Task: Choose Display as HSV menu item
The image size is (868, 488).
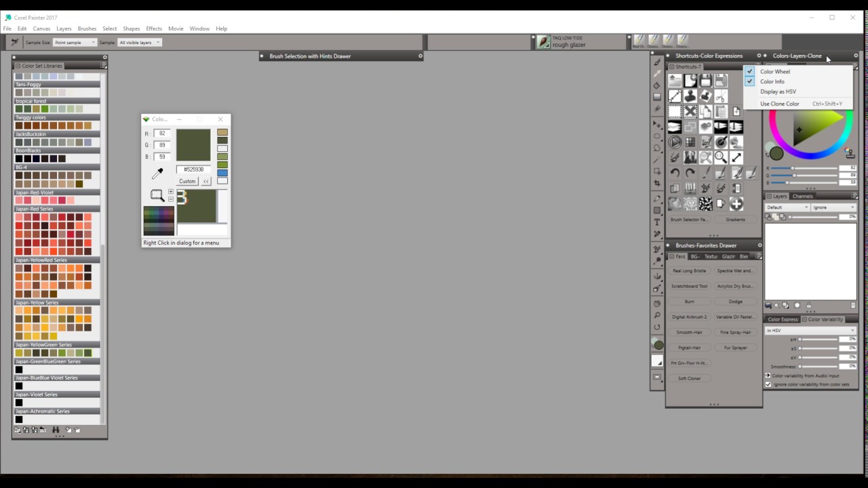Action: pyautogui.click(x=778, y=91)
